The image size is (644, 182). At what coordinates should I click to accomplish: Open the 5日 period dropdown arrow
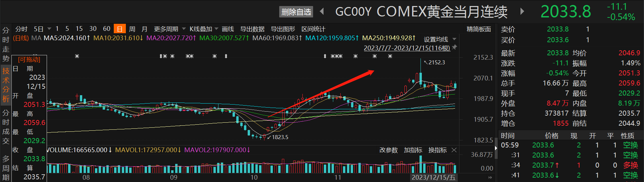(49, 29)
